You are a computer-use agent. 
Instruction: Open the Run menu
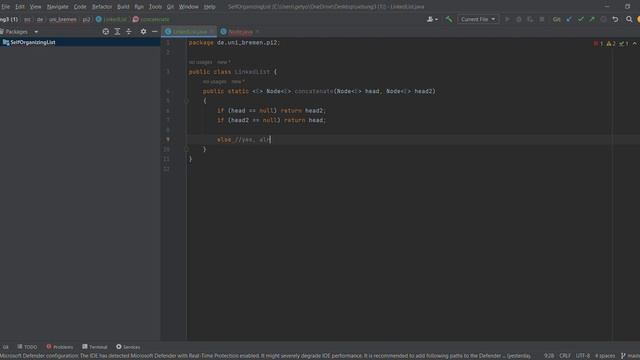(x=139, y=7)
